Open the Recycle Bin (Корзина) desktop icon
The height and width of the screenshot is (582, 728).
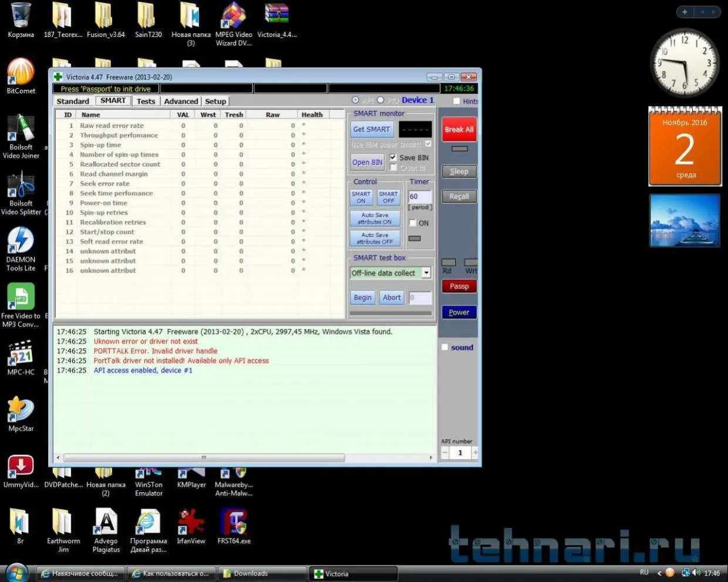pos(21,21)
